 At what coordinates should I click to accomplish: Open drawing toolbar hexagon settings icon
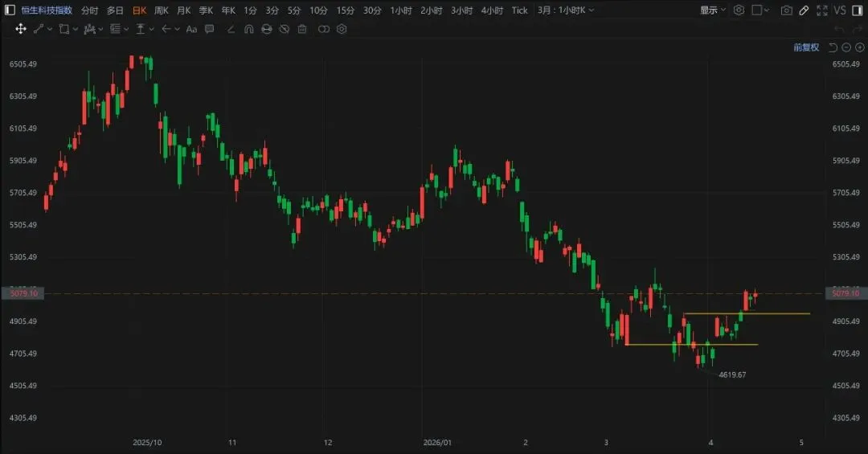[x=342, y=29]
